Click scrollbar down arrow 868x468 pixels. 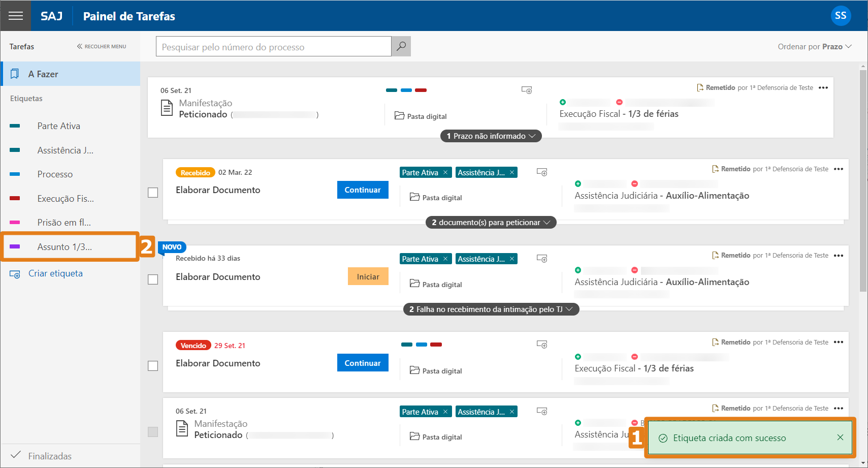click(863, 463)
